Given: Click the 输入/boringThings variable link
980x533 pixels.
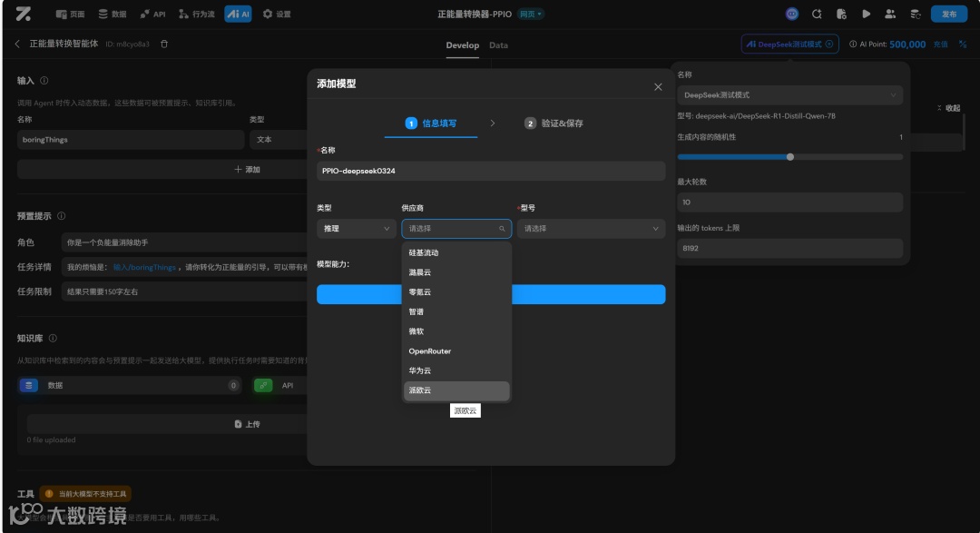Looking at the screenshot, I should [144, 267].
